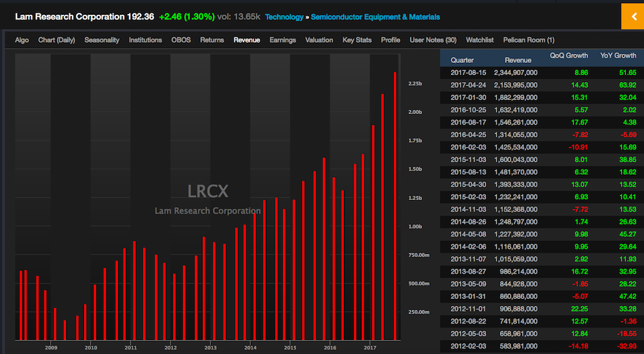Select the tallest revenue bar in the chart
The image size is (644, 354).
click(x=395, y=206)
